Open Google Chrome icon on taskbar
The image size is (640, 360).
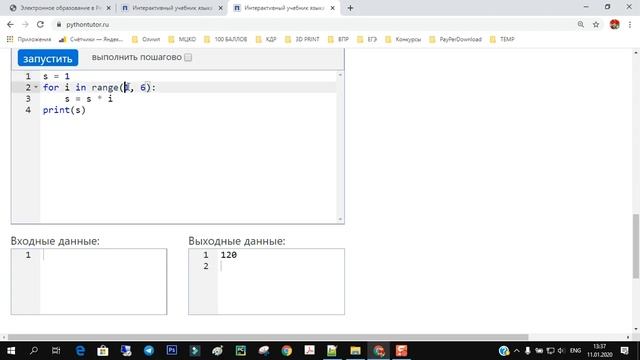pyautogui.click(x=287, y=351)
